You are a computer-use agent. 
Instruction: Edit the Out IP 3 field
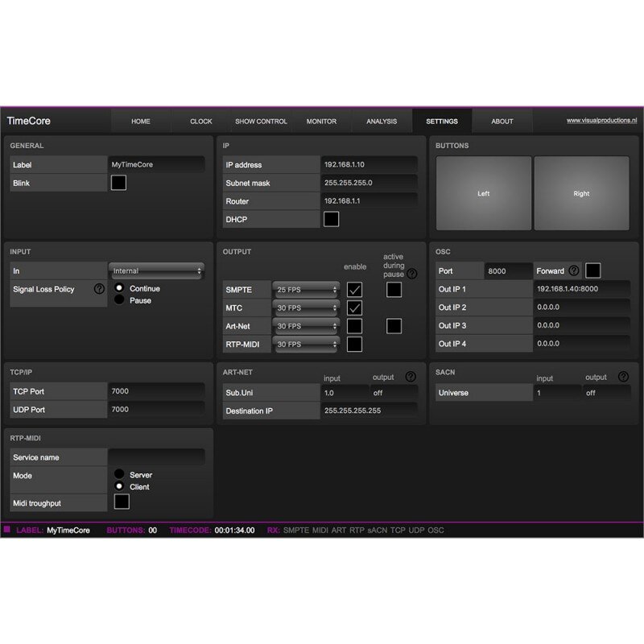coord(581,325)
